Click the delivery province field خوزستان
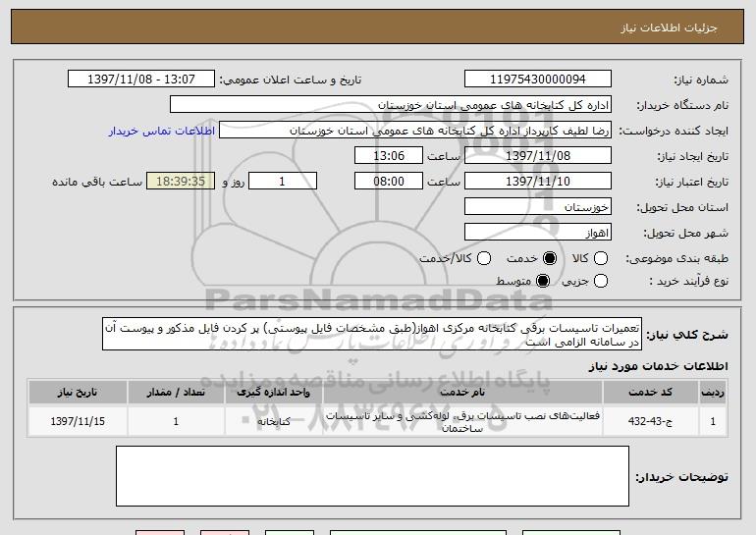Image resolution: width=756 pixels, height=535 pixels. (x=536, y=207)
